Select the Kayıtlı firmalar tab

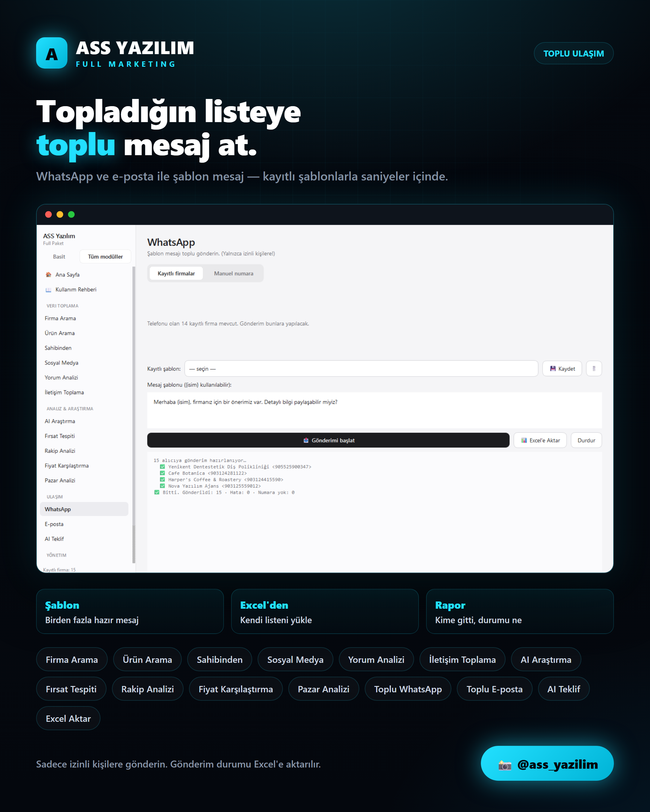176,273
